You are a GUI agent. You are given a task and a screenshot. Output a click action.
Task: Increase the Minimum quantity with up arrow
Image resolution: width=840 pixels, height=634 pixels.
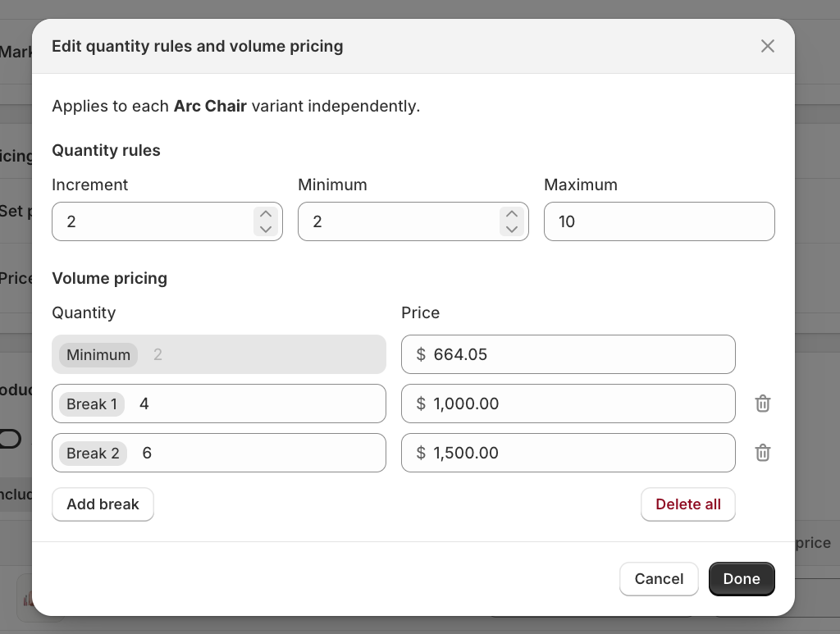[512, 214]
